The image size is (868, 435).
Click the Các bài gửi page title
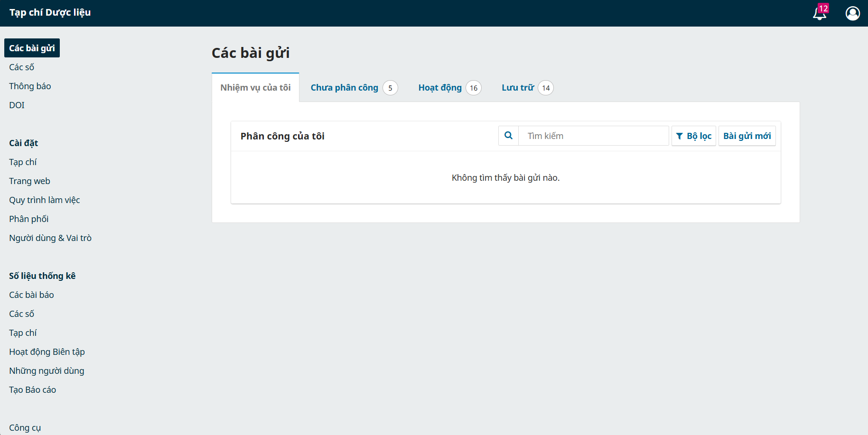251,53
